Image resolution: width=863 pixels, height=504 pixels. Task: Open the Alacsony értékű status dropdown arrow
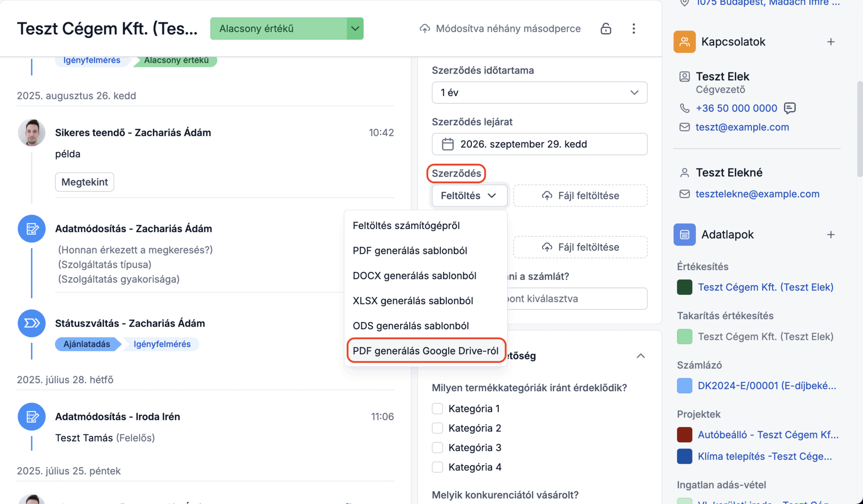(x=355, y=29)
